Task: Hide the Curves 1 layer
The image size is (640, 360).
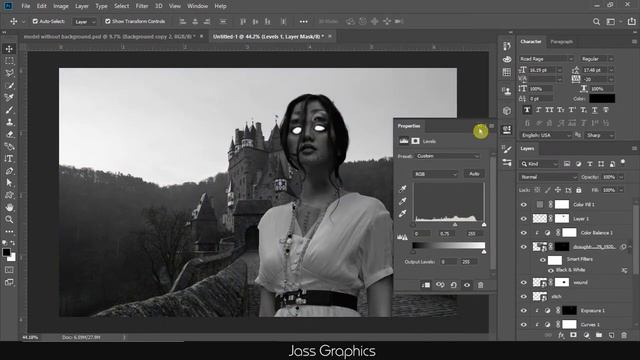Action: click(524, 324)
